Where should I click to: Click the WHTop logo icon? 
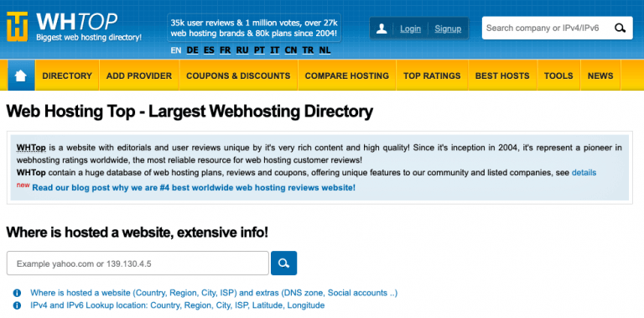(x=18, y=26)
